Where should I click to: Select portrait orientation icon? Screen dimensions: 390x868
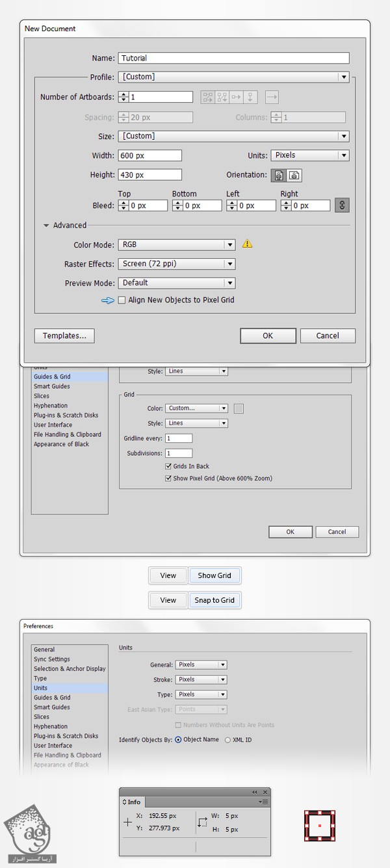280,175
